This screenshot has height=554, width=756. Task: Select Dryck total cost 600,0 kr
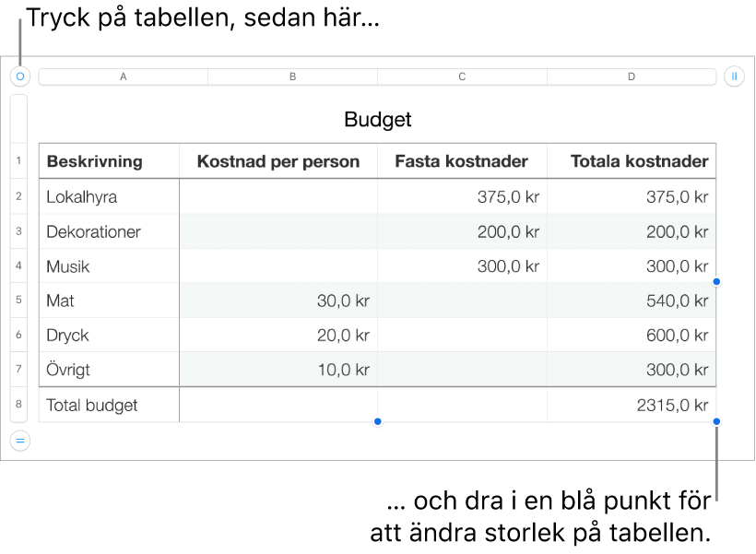(632, 336)
